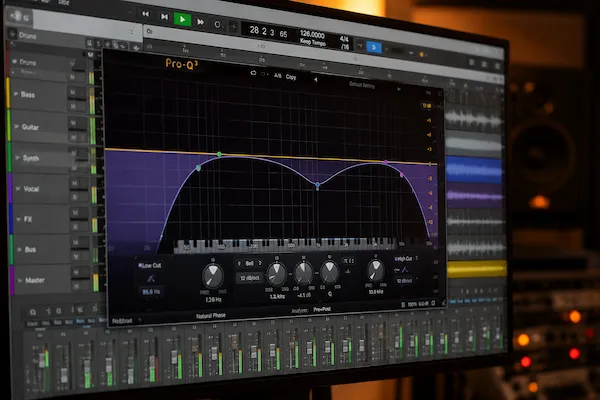The image size is (600, 400).
Task: Open the 12 dB/oct slope dropdown under Bell
Action: [249, 278]
